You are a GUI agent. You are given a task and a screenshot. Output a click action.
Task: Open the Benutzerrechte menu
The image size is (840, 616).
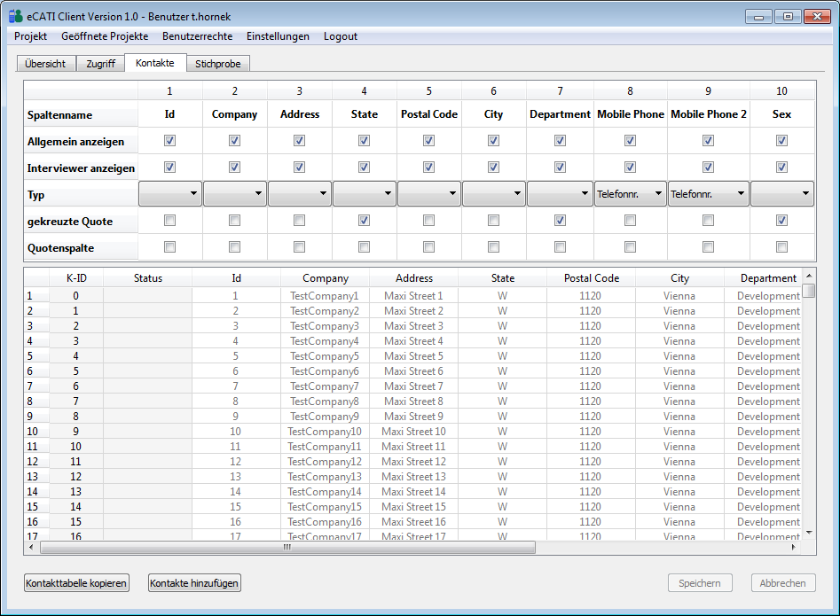coord(197,36)
